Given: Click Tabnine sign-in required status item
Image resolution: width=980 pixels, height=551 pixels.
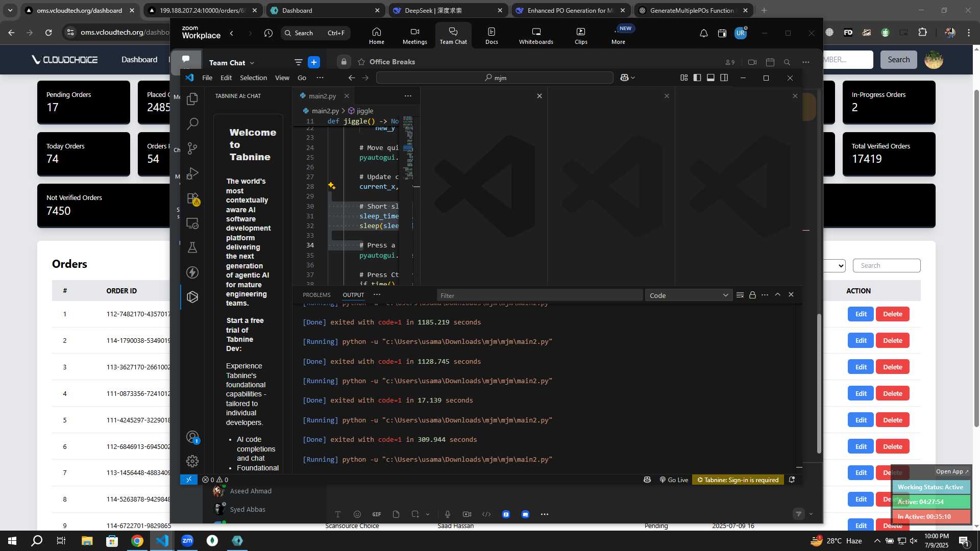Looking at the screenshot, I should coord(738,480).
